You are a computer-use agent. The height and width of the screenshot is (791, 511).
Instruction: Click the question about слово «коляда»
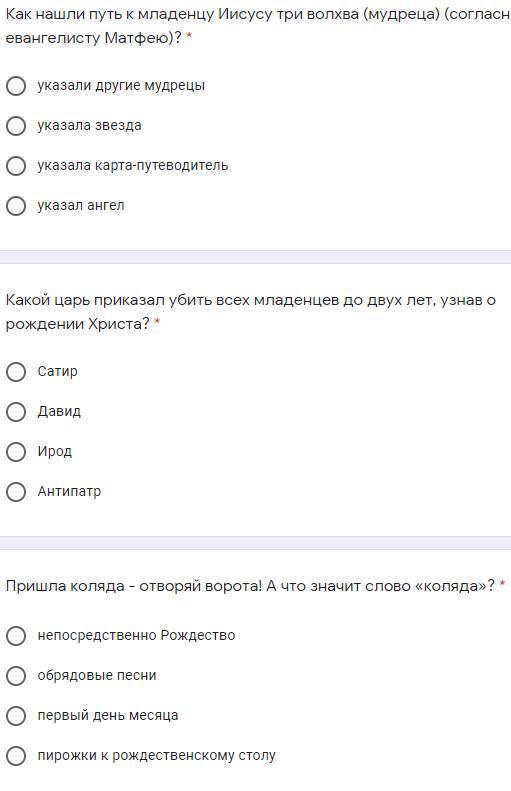pyautogui.click(x=250, y=586)
